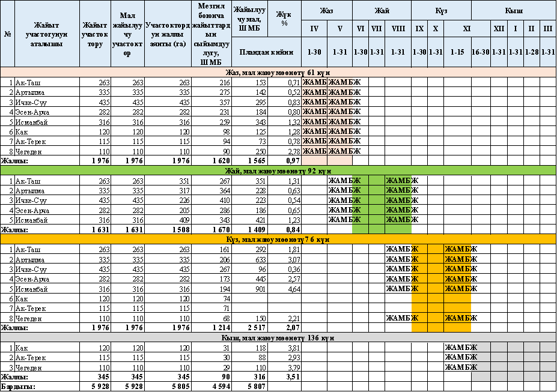Select the autumn total "2 517"
Viewport: 557px width, 392px height.
(249, 328)
